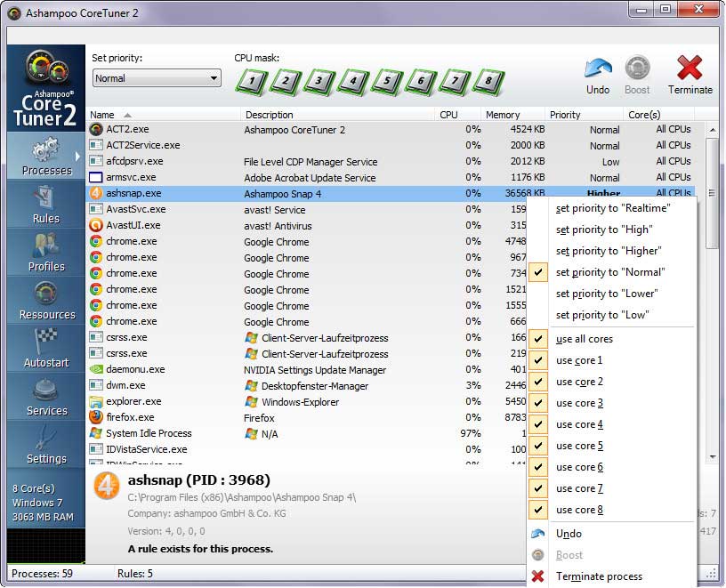
Task: Open the Autostart flag section
Action: pos(45,349)
